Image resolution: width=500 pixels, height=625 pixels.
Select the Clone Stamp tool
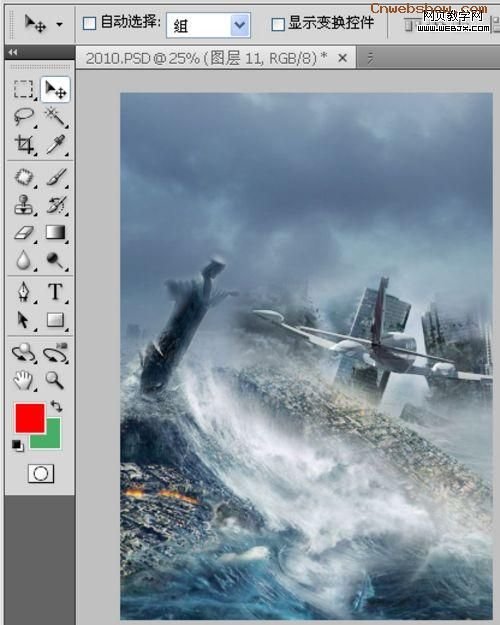pos(24,205)
